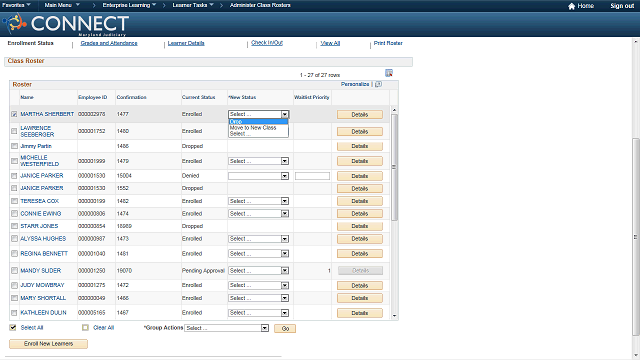The width and height of the screenshot is (640, 360).
Task: Click the CONNECT logo
Action: pos(66,24)
